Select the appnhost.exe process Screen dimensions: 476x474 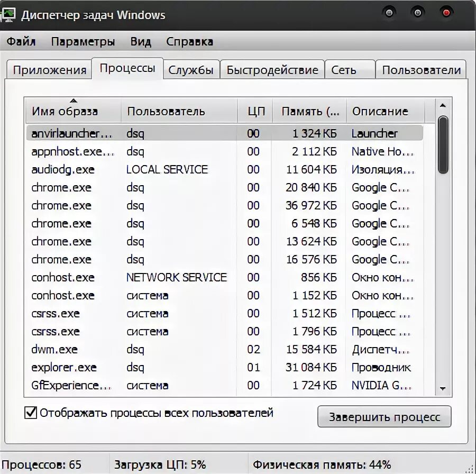pyautogui.click(x=225, y=151)
